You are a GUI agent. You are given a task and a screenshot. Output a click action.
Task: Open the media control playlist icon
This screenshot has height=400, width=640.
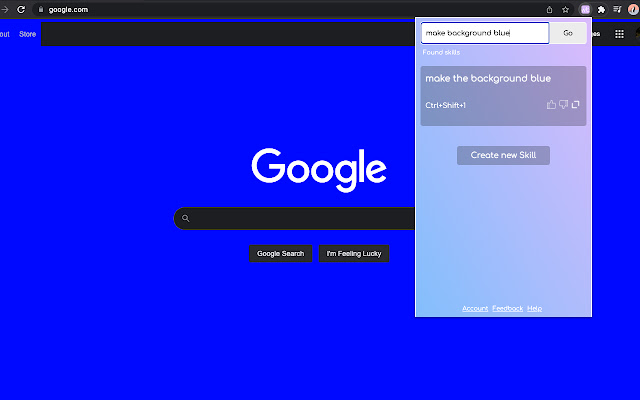[x=617, y=9]
